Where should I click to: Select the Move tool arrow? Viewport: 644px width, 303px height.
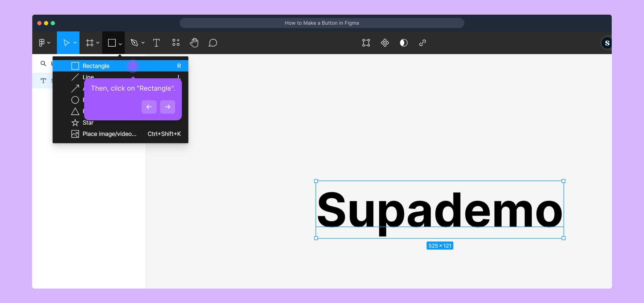pos(66,43)
